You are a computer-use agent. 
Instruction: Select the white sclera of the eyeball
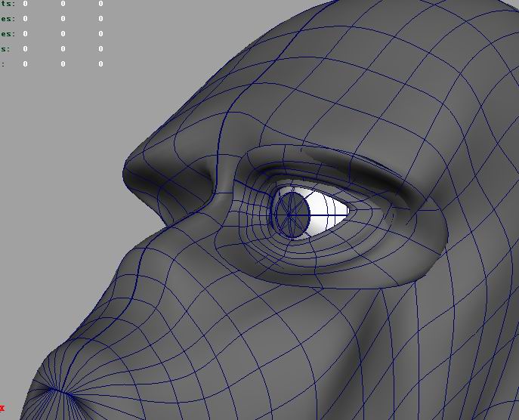coord(326,211)
